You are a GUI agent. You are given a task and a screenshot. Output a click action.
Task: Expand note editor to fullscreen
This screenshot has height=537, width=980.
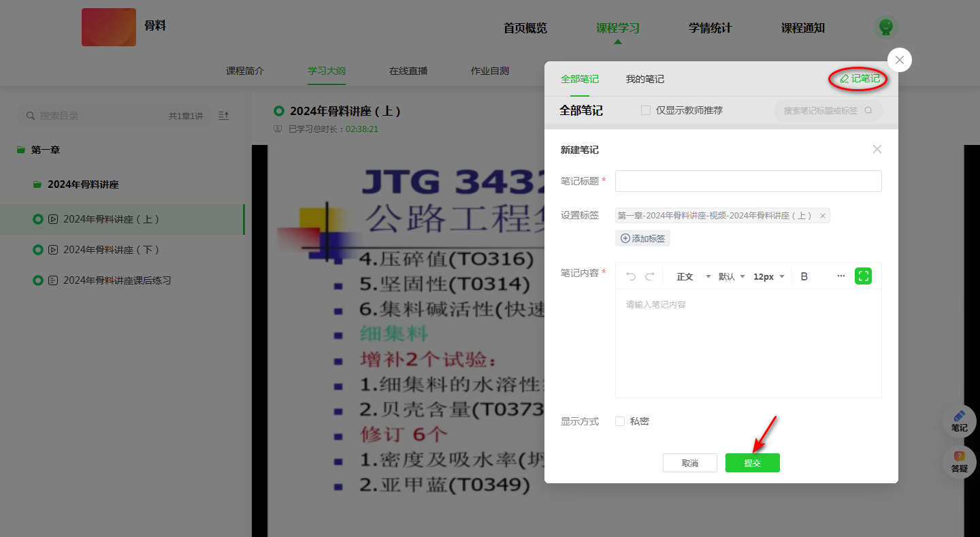tap(863, 276)
